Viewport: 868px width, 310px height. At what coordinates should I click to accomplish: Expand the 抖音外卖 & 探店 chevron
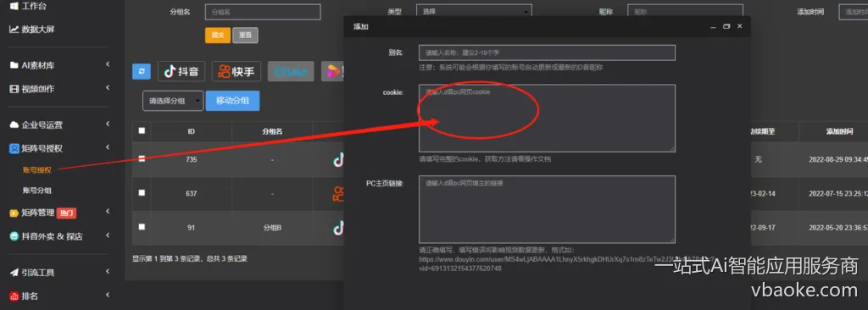(x=108, y=235)
